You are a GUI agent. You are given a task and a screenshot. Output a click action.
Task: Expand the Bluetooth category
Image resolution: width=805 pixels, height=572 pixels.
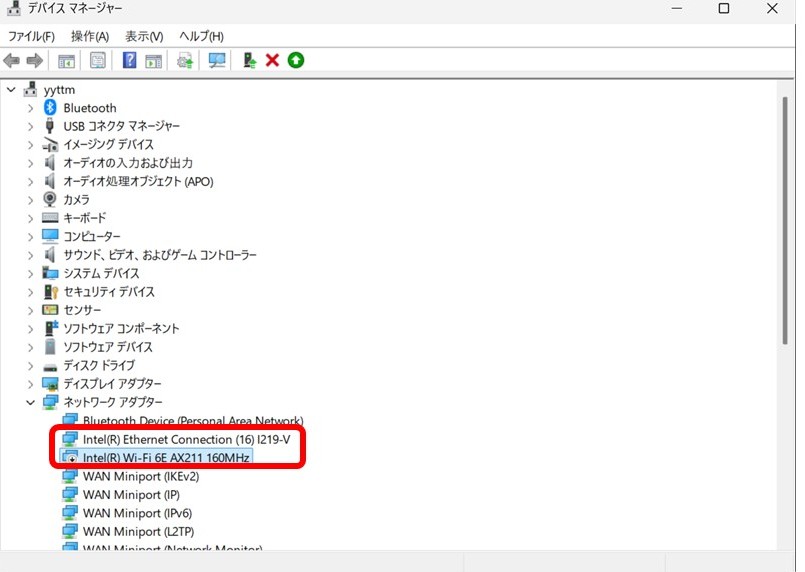click(30, 108)
